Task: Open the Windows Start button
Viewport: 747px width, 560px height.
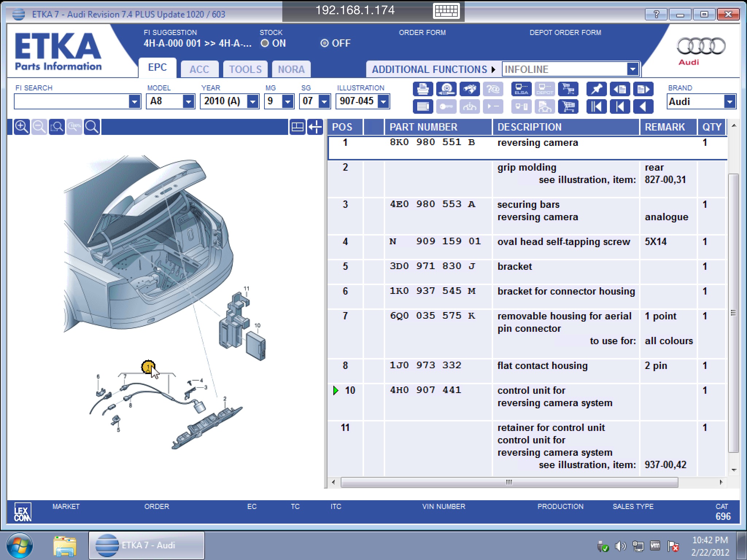Action: [19, 546]
